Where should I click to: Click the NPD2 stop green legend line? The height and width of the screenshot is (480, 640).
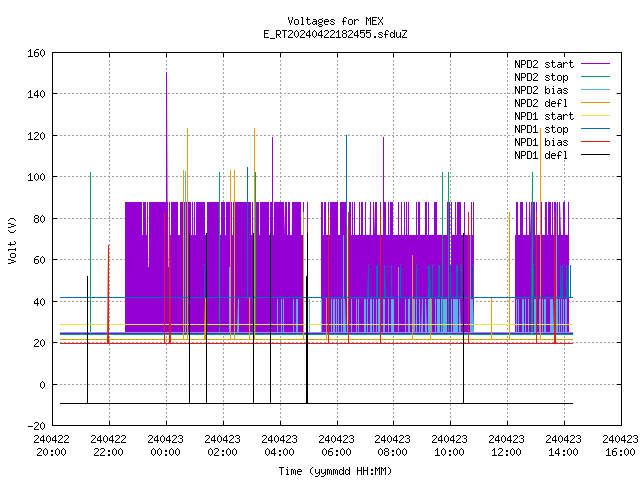coord(595,77)
